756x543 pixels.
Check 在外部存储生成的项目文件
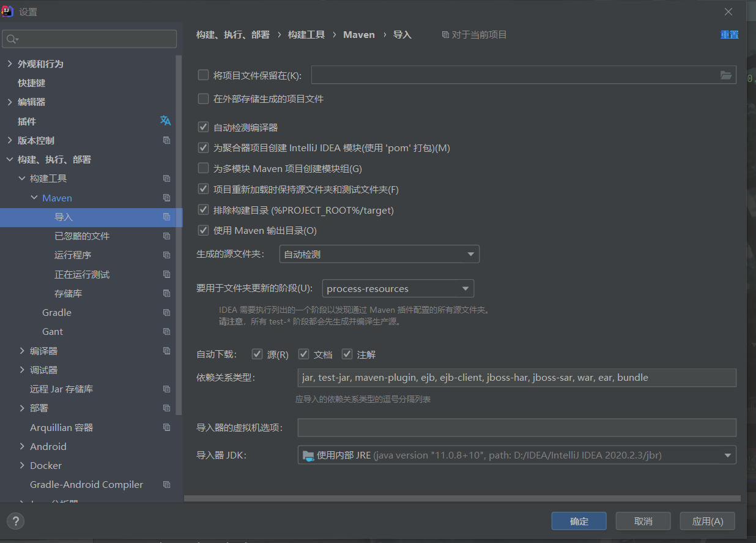tap(203, 99)
